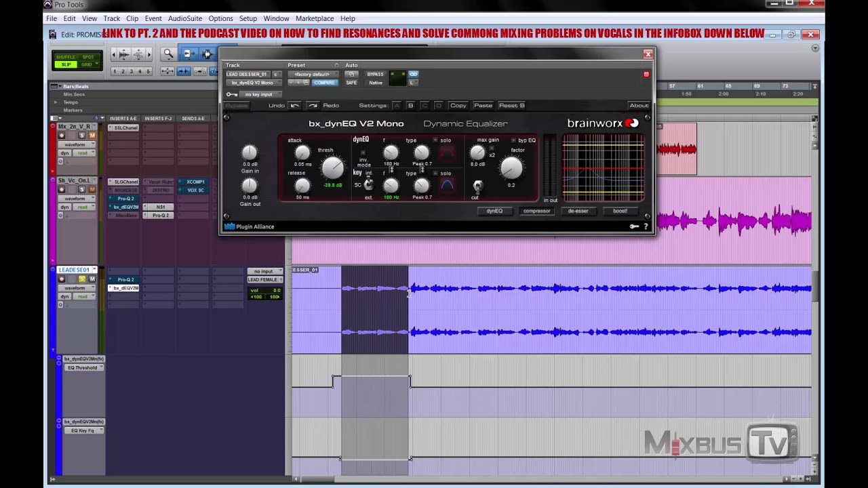Screen dimensions: 868x488
Task: Solo the Mx_2n_V_R track
Action: pyautogui.click(x=82, y=135)
